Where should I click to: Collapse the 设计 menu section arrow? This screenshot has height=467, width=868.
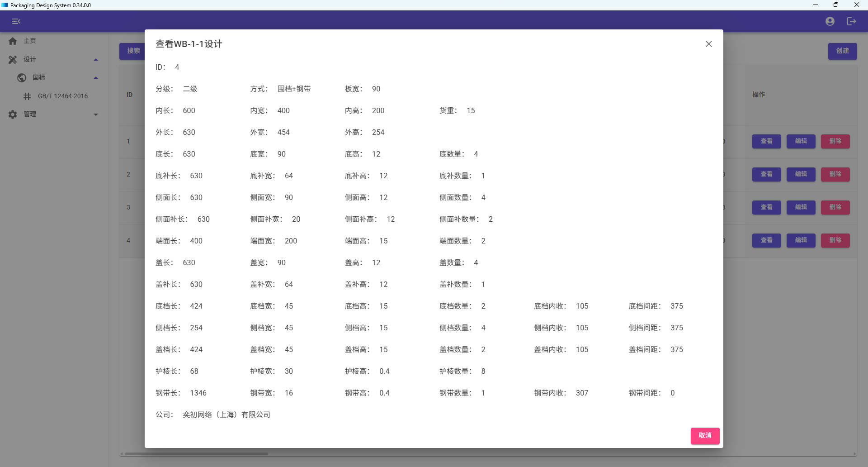click(96, 60)
